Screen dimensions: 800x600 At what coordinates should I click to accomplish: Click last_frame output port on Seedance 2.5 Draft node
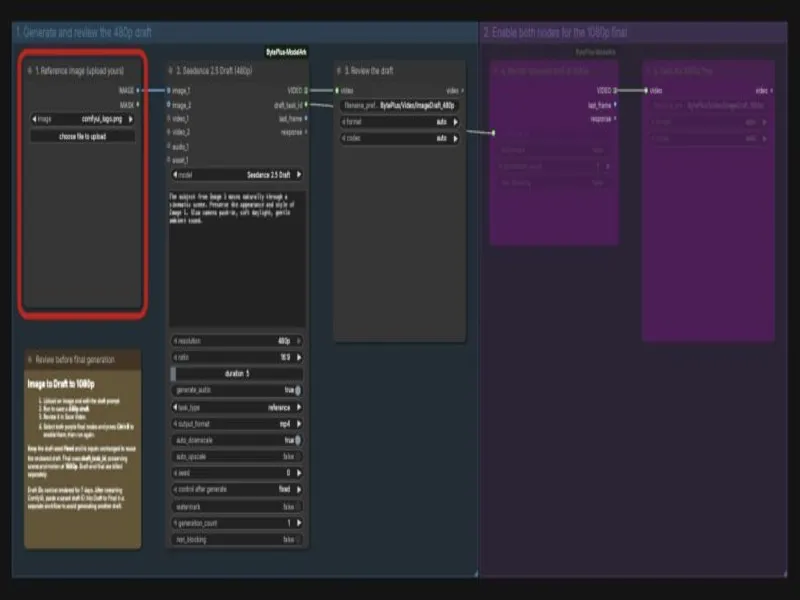click(x=306, y=118)
